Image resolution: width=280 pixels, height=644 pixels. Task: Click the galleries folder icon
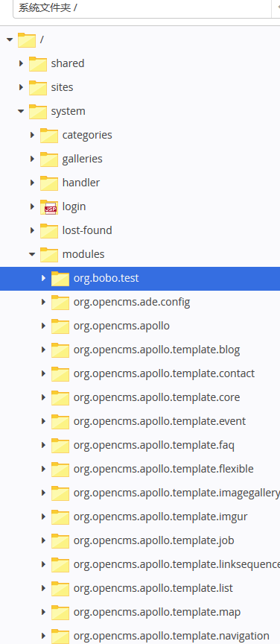point(49,159)
